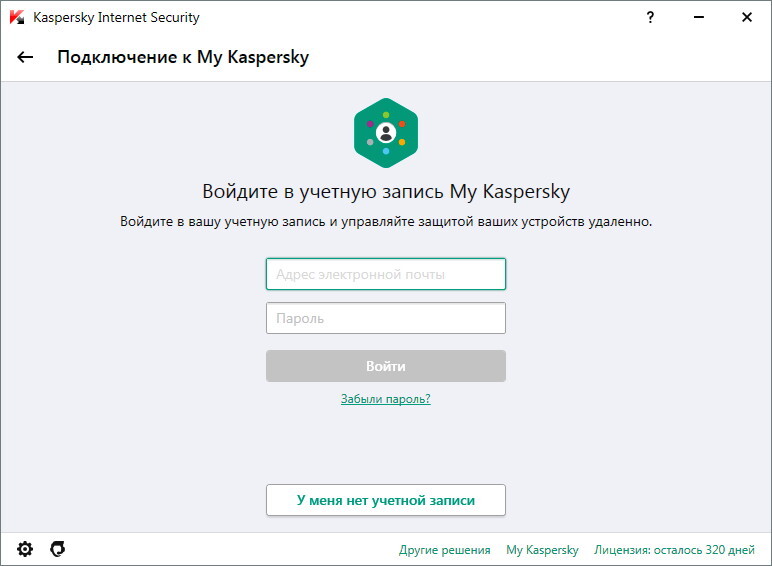View license info 'Лицензия: осталось 320 дней'
The width and height of the screenshot is (772, 566).
[x=674, y=550]
